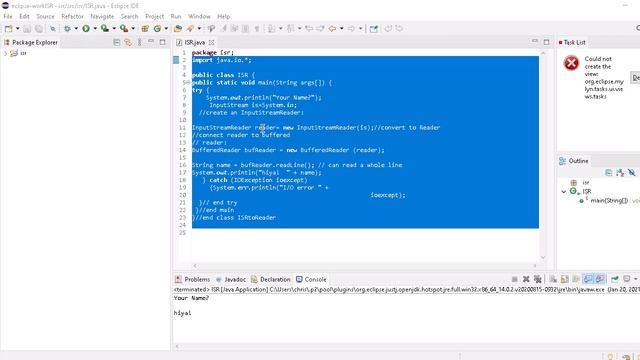Viewport: 640px width, 360px height.
Task: Switch to the Console tab
Action: (x=311, y=279)
